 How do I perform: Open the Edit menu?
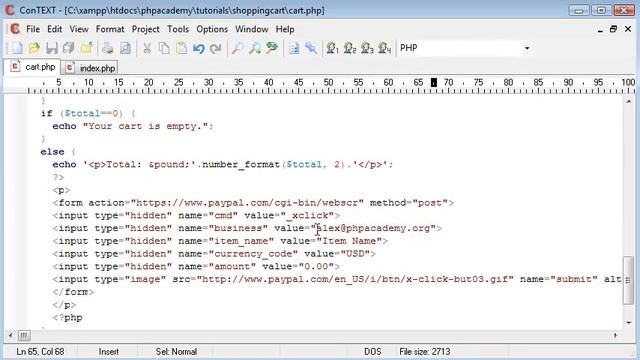[x=55, y=29]
